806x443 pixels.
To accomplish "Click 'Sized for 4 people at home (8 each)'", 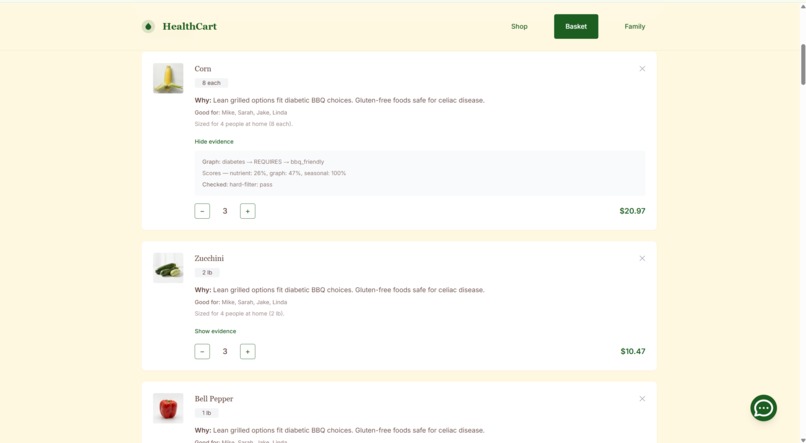I will pos(244,124).
